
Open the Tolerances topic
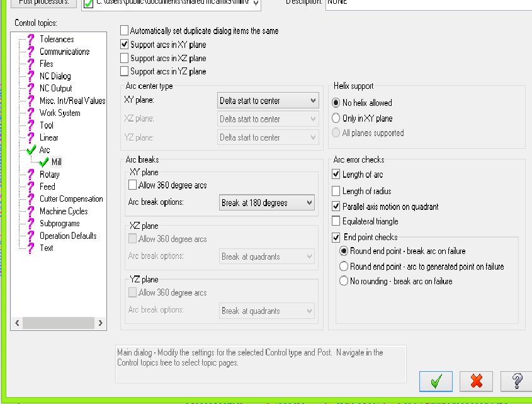[57, 40]
